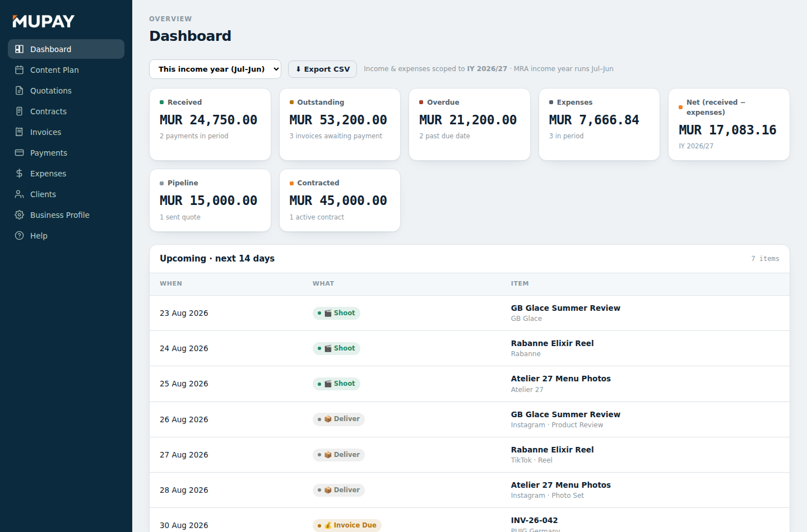Screen dimensions: 807x532
Task: Go to the Quotations menu item
Action: point(66,91)
